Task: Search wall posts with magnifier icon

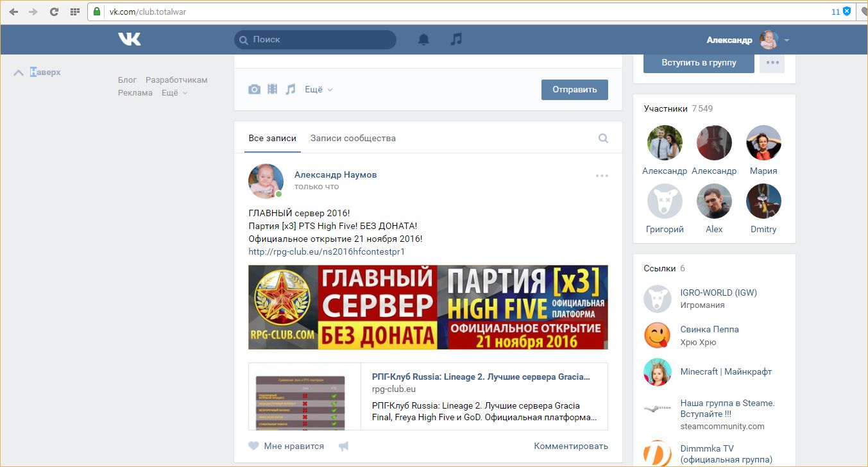Action: [603, 138]
